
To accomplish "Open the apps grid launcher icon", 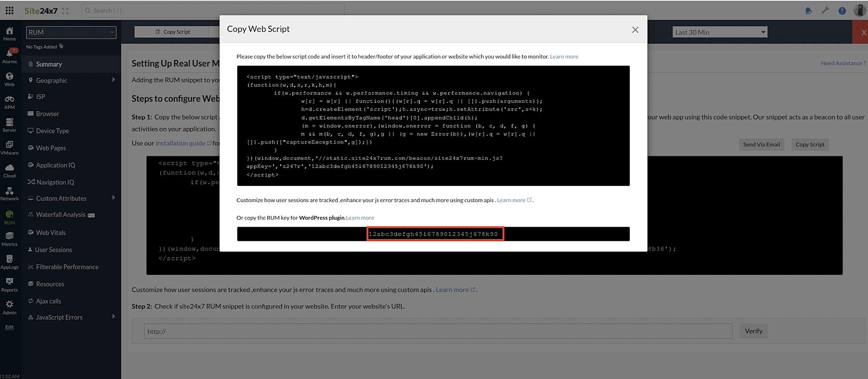I will tap(10, 10).
